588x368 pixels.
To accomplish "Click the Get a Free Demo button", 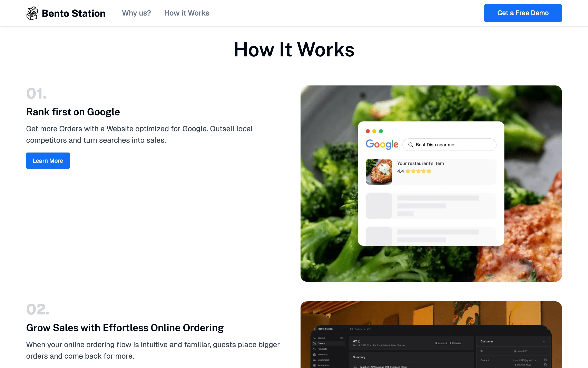I will pos(523,13).
